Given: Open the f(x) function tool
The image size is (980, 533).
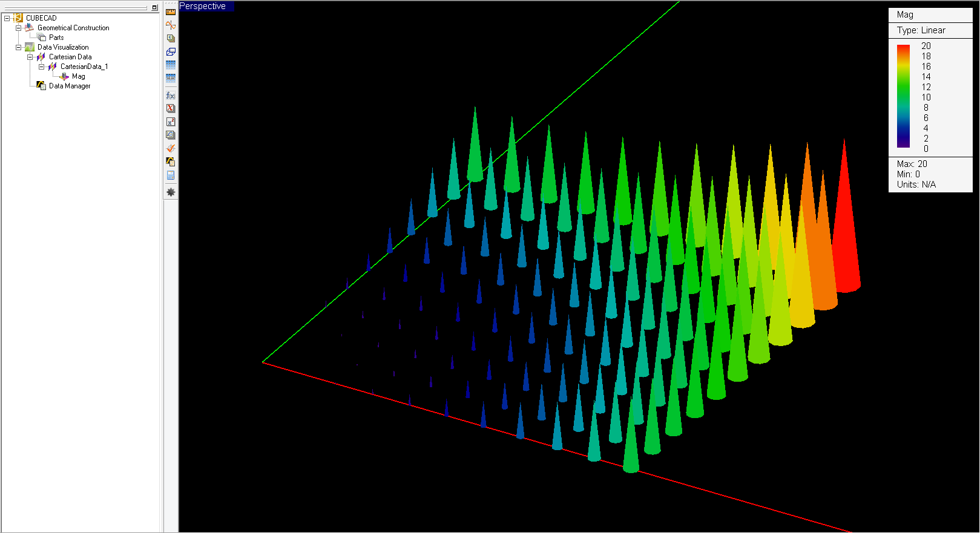Looking at the screenshot, I should [171, 96].
